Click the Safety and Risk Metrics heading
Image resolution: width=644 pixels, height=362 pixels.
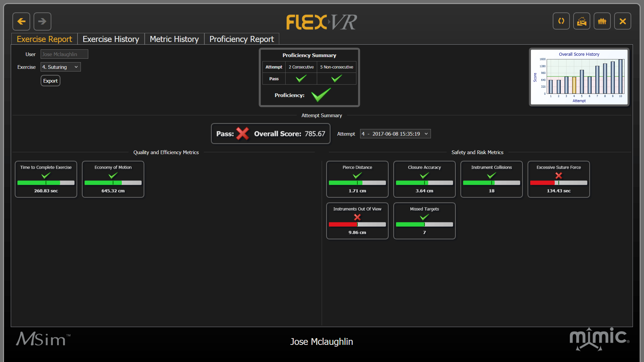coord(478,152)
